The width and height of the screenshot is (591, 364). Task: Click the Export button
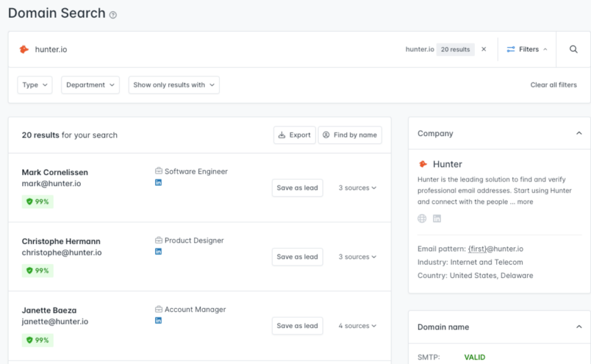coord(294,135)
